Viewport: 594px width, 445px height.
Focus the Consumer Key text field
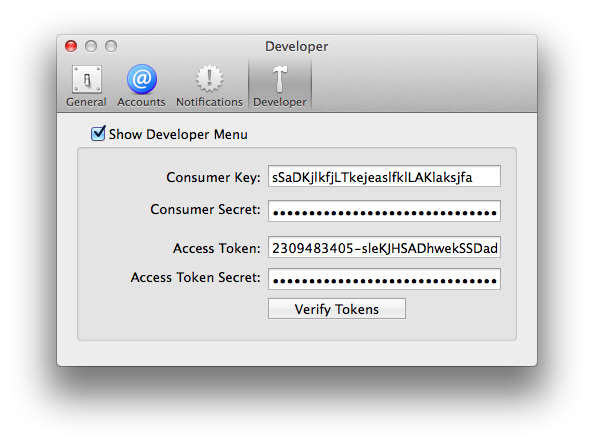(384, 176)
